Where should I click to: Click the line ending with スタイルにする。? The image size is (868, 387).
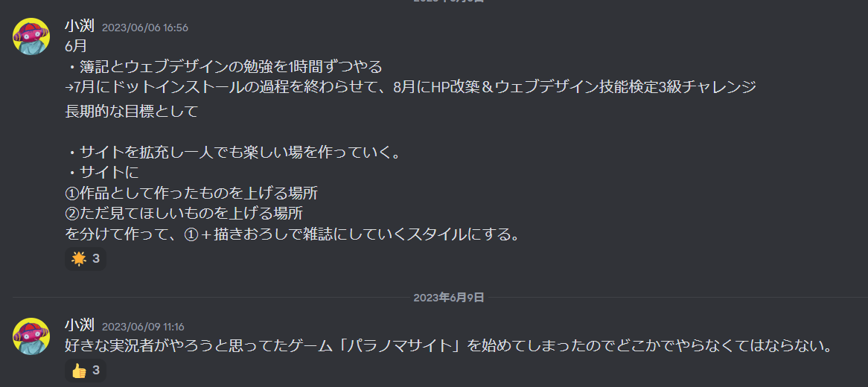293,234
